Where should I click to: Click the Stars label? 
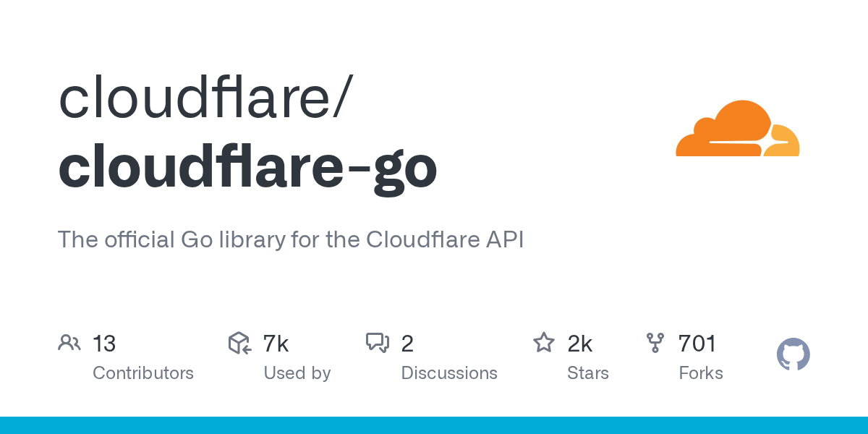[588, 373]
